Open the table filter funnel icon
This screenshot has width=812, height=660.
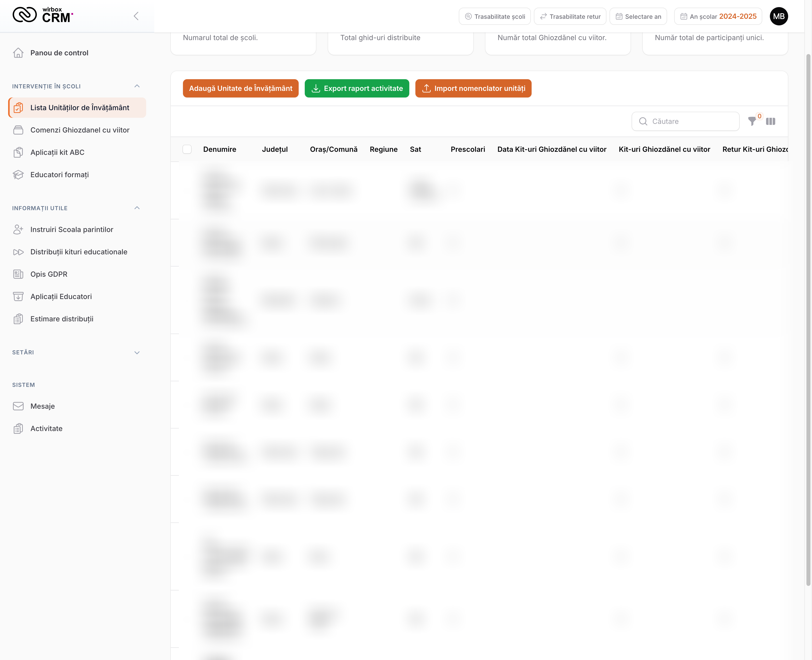(752, 121)
